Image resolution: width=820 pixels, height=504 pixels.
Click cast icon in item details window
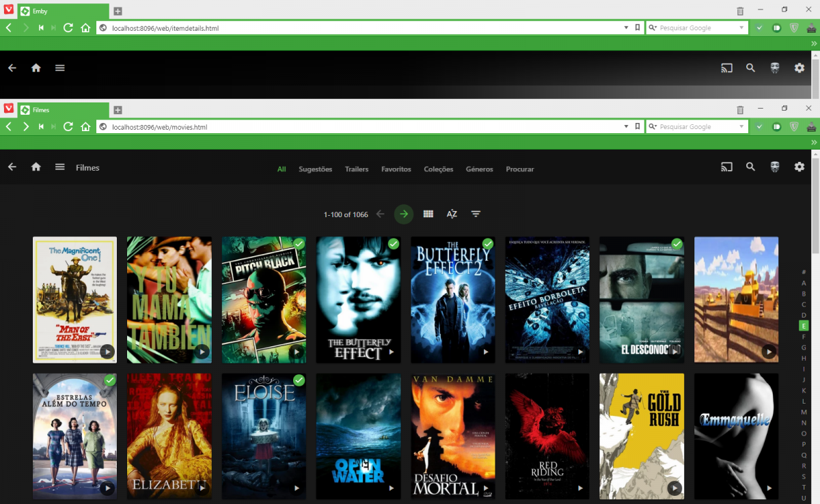coord(726,68)
